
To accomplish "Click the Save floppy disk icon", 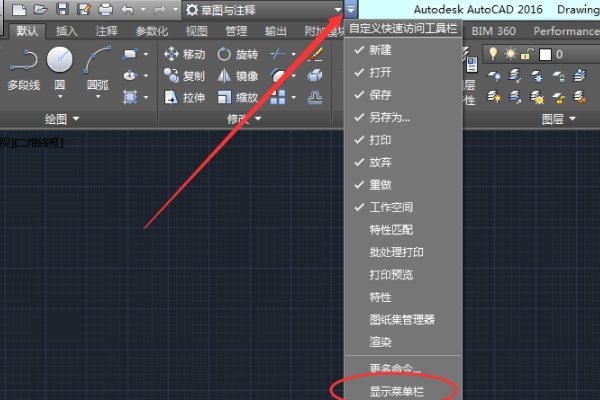I will tap(62, 9).
